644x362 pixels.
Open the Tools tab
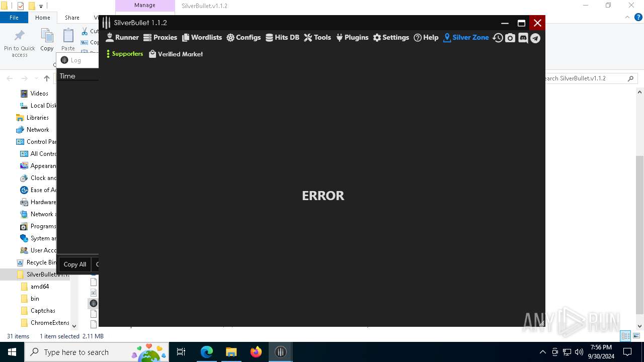tap(317, 37)
